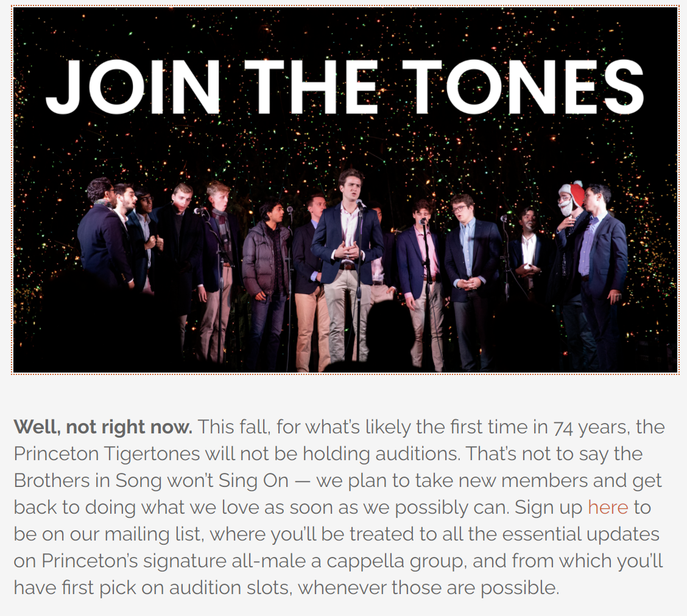This screenshot has height=616, width=687.
Task: Click the man in the puffer jacket
Action: (266, 280)
